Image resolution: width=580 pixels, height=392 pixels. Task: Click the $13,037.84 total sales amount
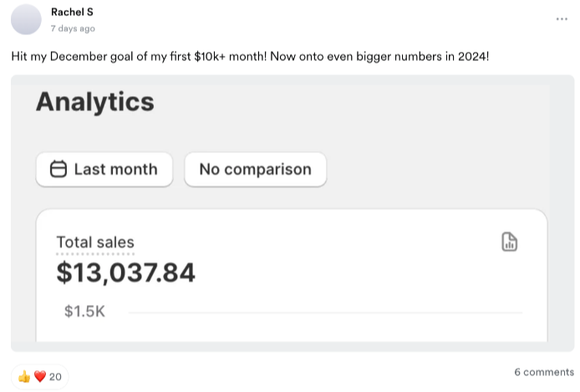126,272
